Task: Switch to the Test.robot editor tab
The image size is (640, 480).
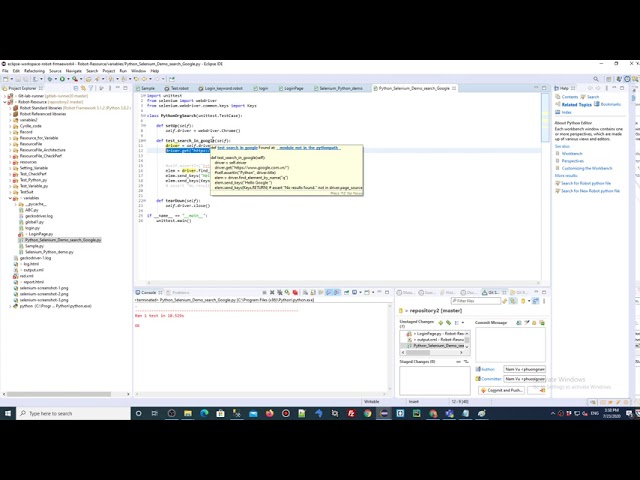Action: [x=177, y=88]
